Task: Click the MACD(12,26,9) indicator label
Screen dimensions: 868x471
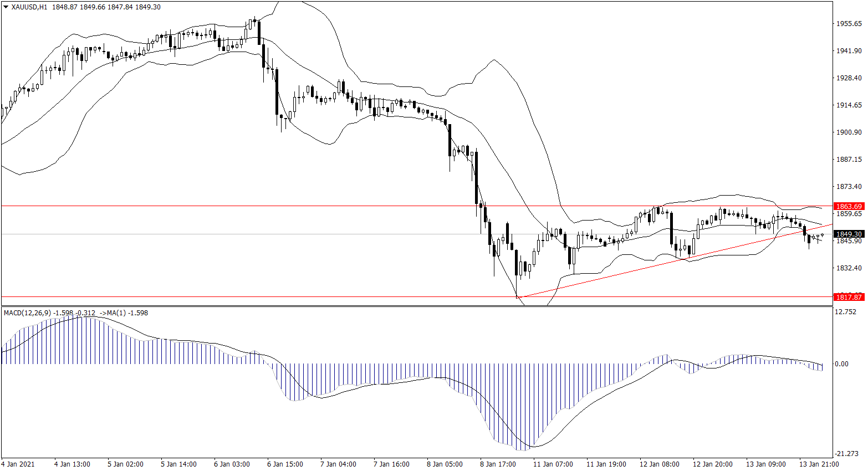Action: (x=27, y=313)
